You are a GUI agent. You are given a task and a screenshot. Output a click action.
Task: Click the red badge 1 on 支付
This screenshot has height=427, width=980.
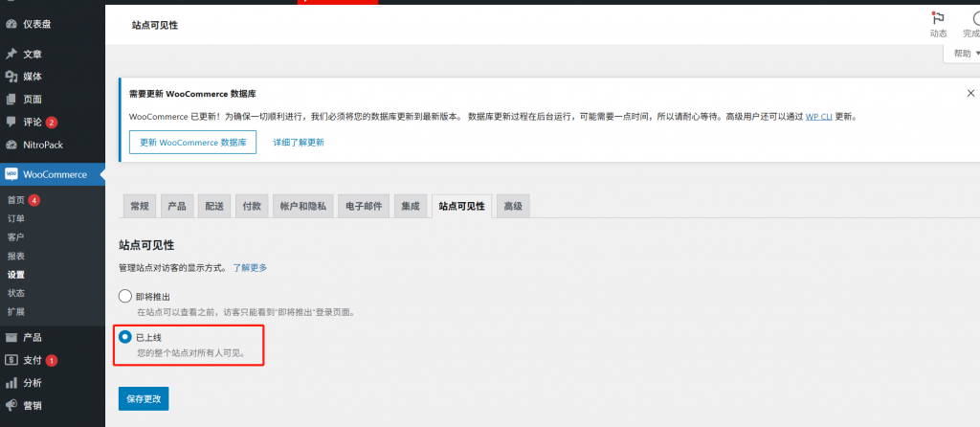pyautogui.click(x=52, y=360)
